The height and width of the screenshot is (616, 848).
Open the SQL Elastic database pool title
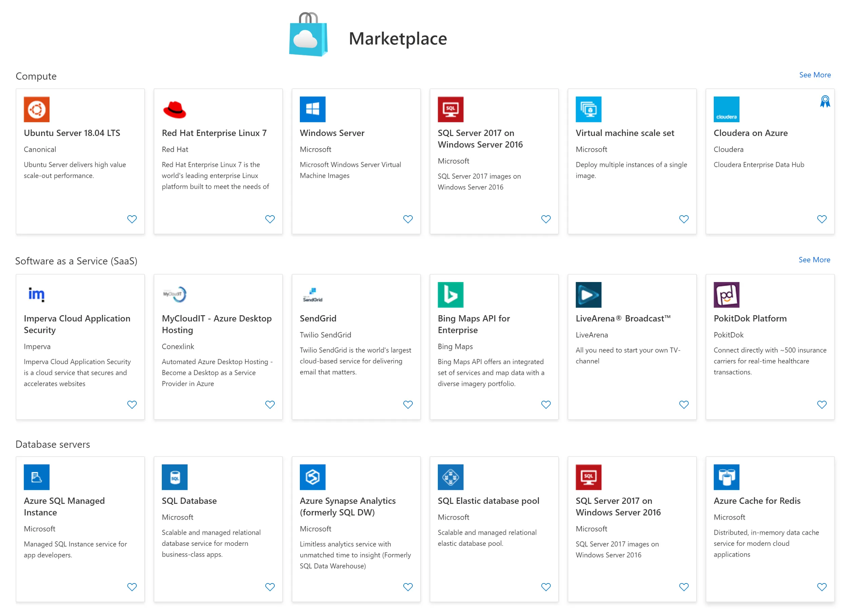pyautogui.click(x=488, y=501)
